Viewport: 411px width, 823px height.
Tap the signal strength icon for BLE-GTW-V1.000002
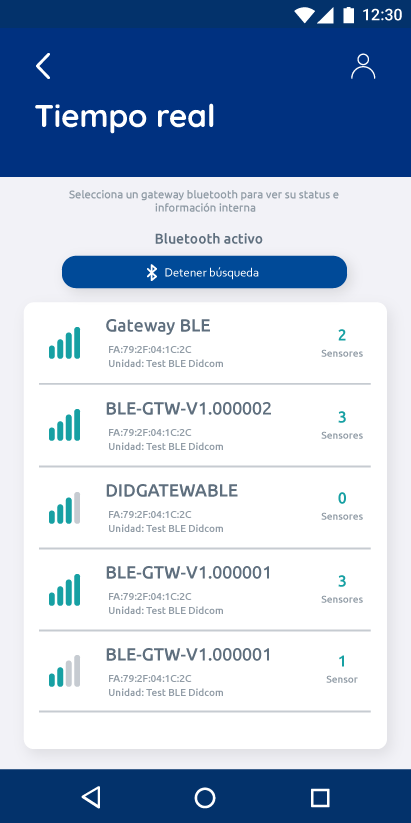click(65, 425)
